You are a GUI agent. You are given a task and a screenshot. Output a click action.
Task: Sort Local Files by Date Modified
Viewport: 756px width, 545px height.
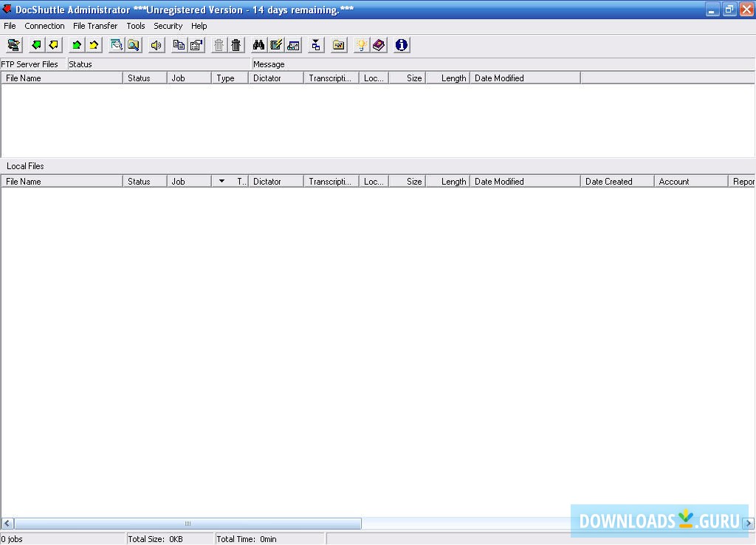pyautogui.click(x=525, y=182)
